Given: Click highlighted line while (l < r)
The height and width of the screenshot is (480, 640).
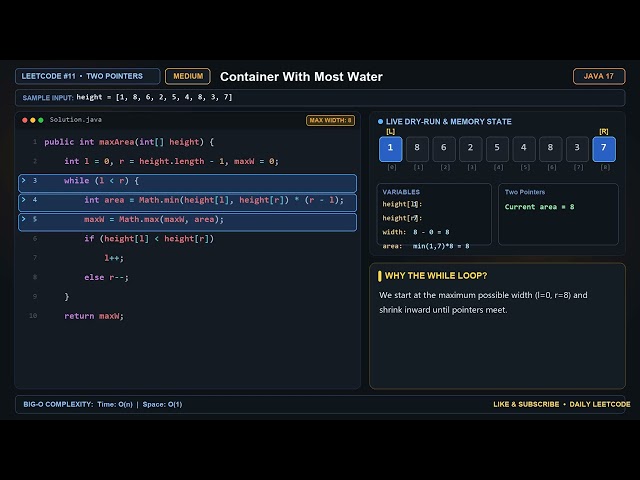Looking at the screenshot, I should click(x=187, y=183).
